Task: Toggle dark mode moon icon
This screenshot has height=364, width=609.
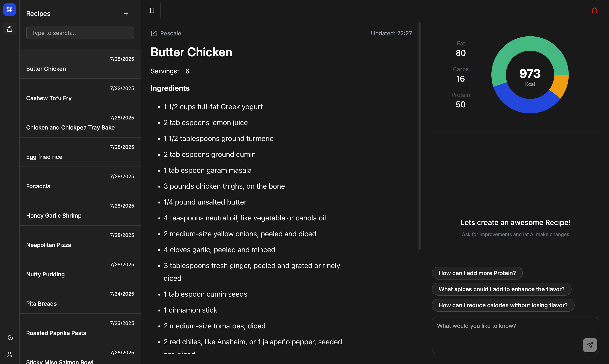Action: click(10, 337)
